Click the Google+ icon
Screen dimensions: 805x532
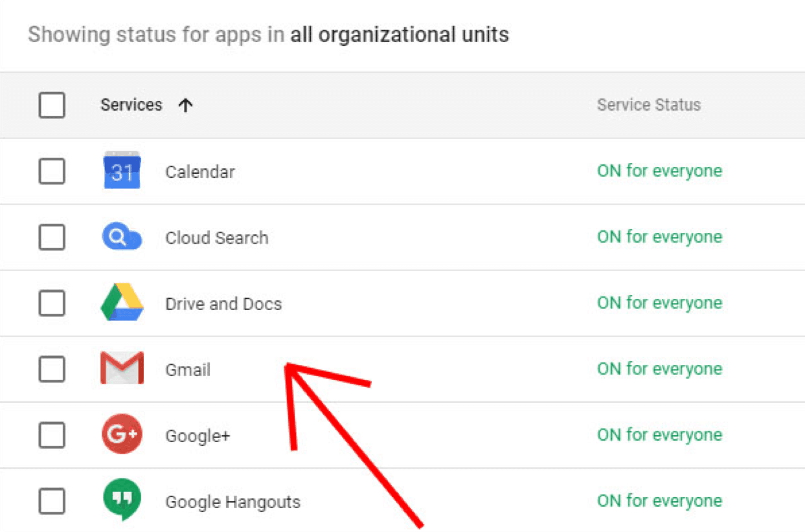tap(122, 434)
